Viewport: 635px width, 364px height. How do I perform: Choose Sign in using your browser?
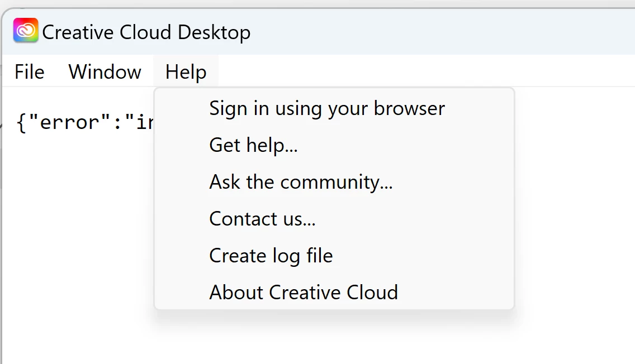[334, 108]
